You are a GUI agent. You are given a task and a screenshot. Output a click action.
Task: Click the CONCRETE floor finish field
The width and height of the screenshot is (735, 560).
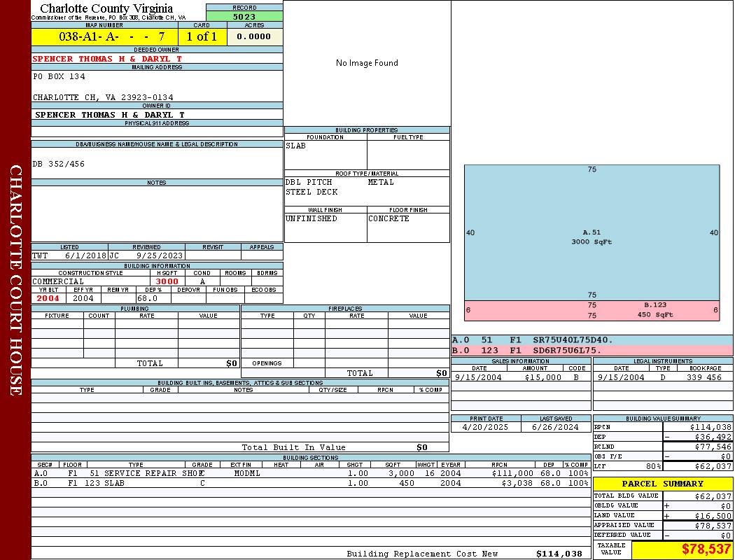click(x=388, y=218)
